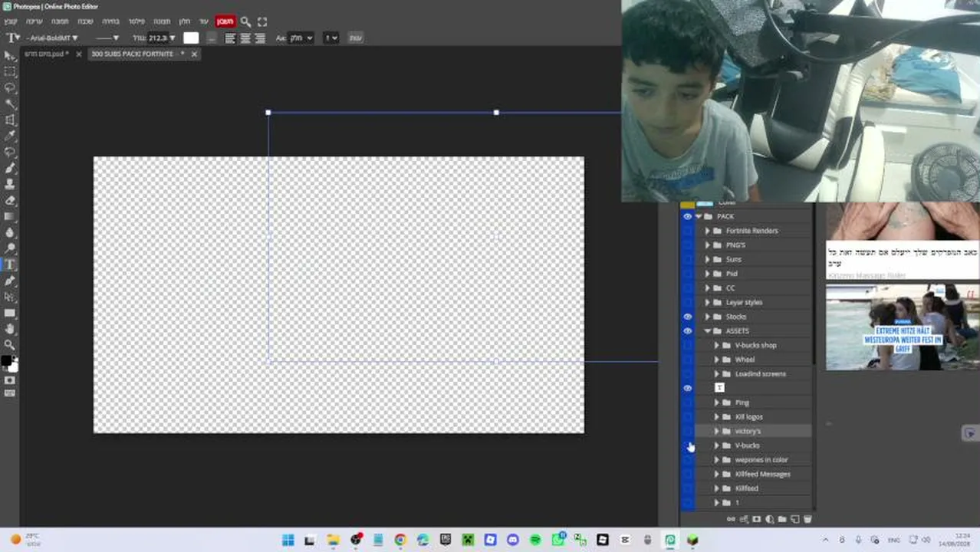Toggle Quick Mask mode icon
This screenshot has height=552, width=980.
[10, 380]
